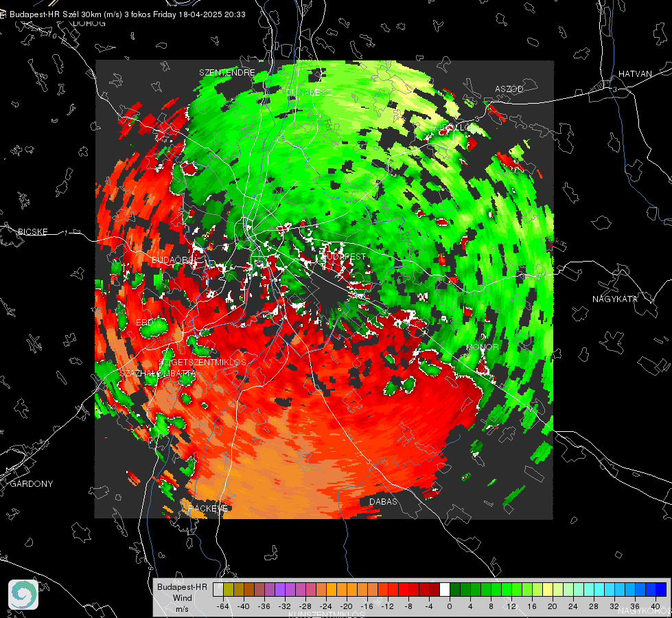Image resolution: width=672 pixels, height=618 pixels.
Task: Click the 'Wind' label in the legend
Action: click(182, 598)
